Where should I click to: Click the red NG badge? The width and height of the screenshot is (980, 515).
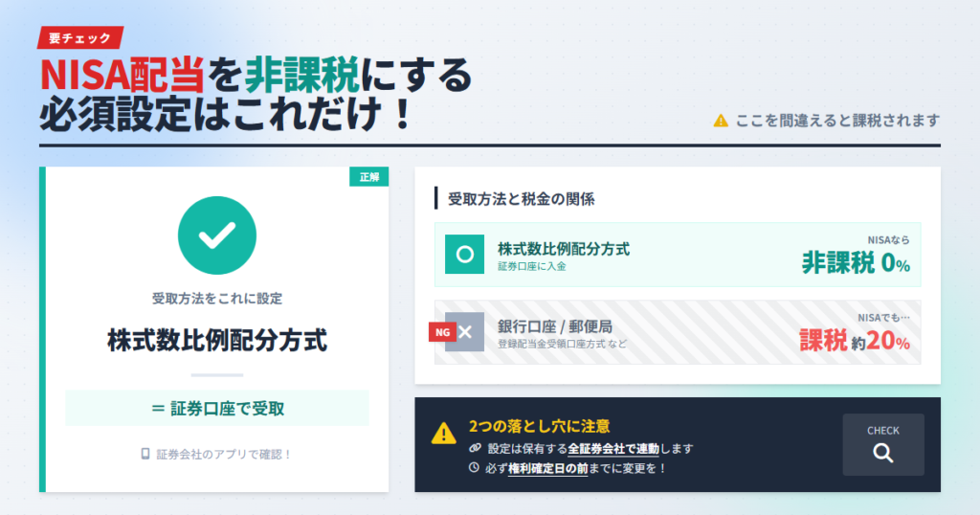click(441, 332)
